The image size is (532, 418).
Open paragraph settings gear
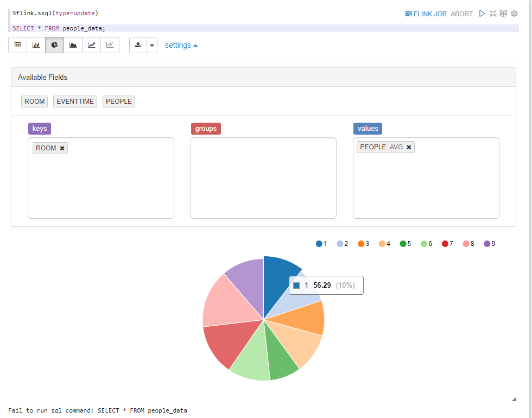pyautogui.click(x=515, y=14)
